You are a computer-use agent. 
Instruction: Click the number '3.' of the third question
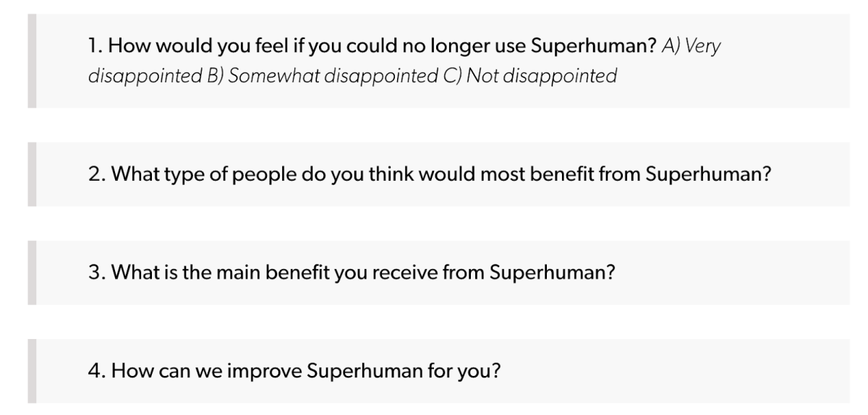95,273
